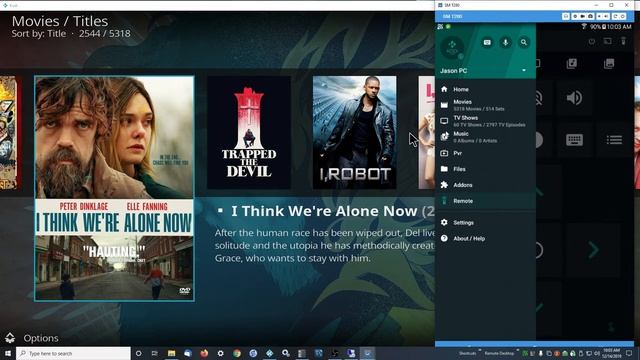640x360 pixels.
Task: Select the I, Robot movie poster
Action: tap(354, 132)
